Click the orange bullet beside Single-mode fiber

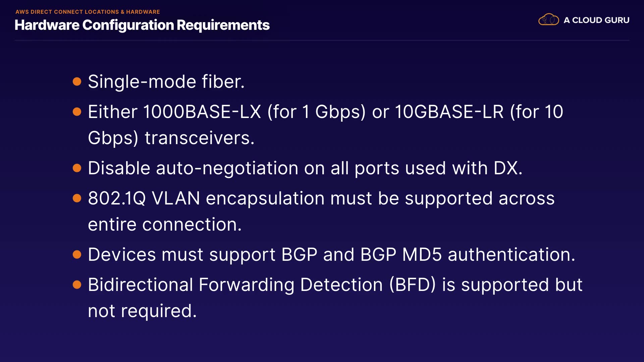click(77, 81)
